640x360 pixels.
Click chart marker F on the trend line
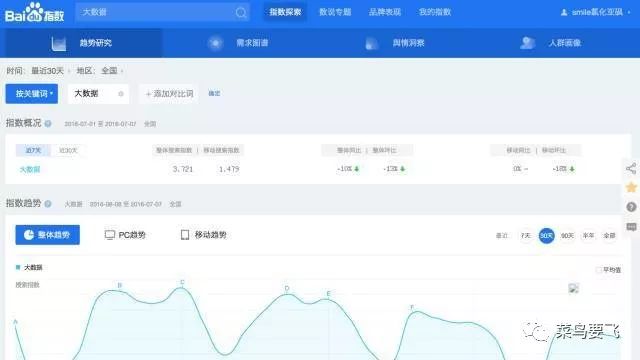pos(412,307)
